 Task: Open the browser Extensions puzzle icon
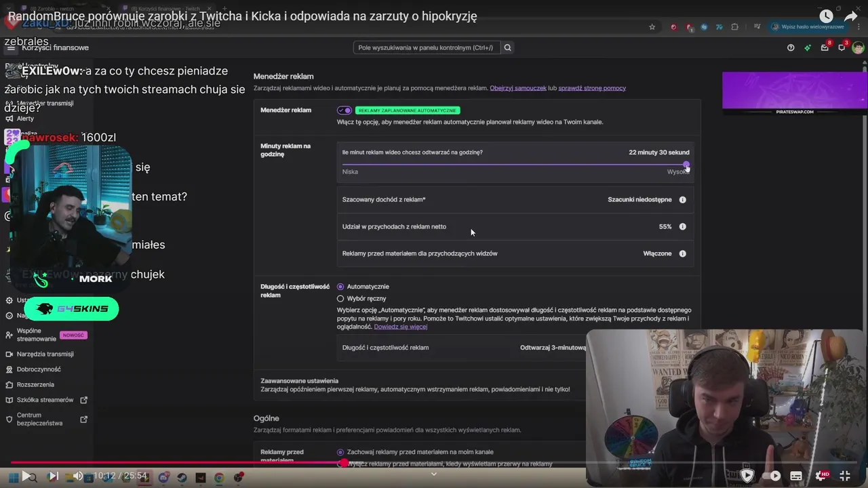[x=734, y=27]
